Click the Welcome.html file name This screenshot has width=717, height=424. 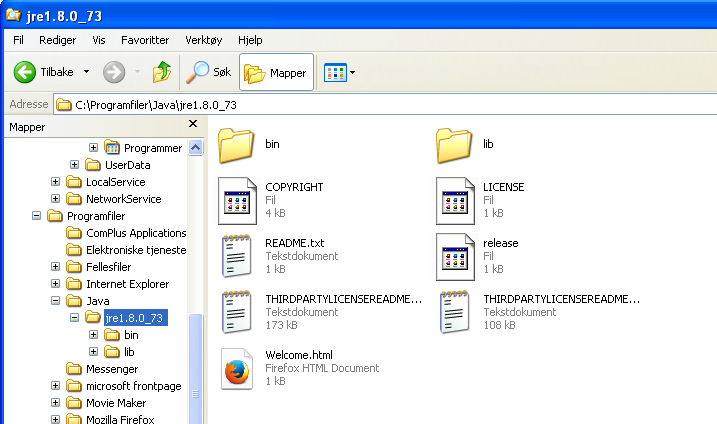(299, 355)
